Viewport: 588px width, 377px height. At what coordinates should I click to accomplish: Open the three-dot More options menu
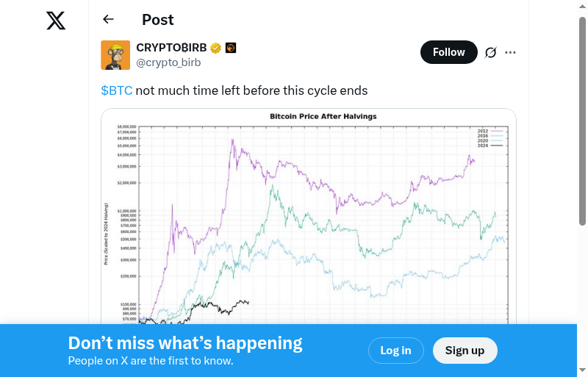pyautogui.click(x=511, y=52)
